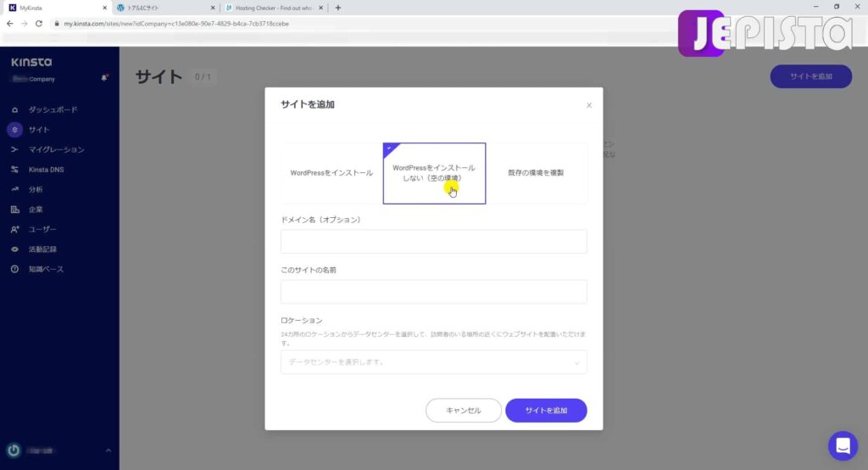This screenshot has width=868, height=470.
Task: Click the padlock icon in address bar
Action: click(57, 24)
